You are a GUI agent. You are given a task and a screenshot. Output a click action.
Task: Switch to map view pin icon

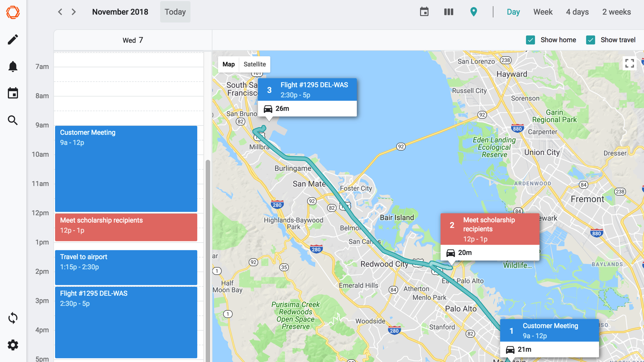click(473, 12)
